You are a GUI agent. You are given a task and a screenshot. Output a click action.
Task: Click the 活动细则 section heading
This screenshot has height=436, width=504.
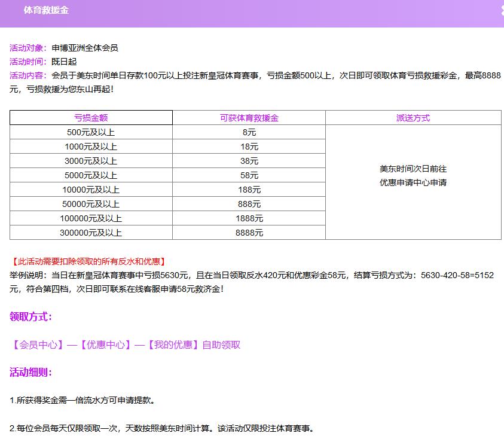tap(31, 372)
